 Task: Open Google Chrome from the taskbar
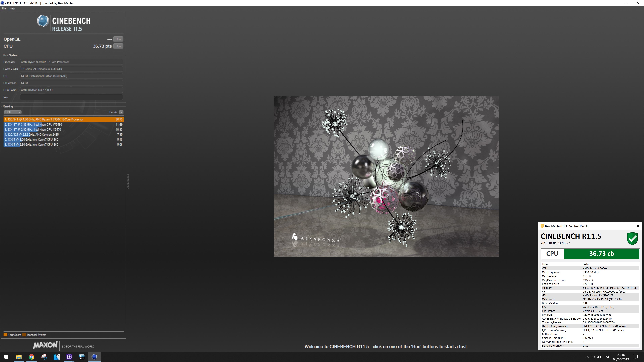pyautogui.click(x=32, y=357)
